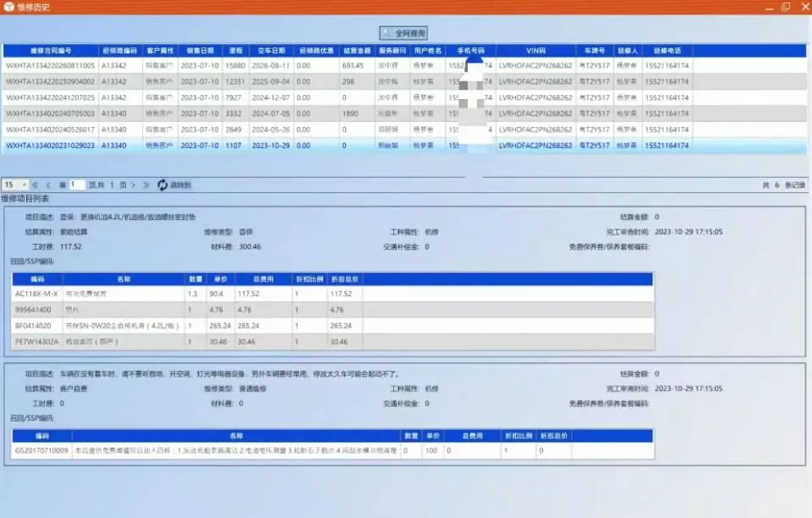This screenshot has height=518, width=812.
Task: Click the page number input field
Action: (77, 185)
